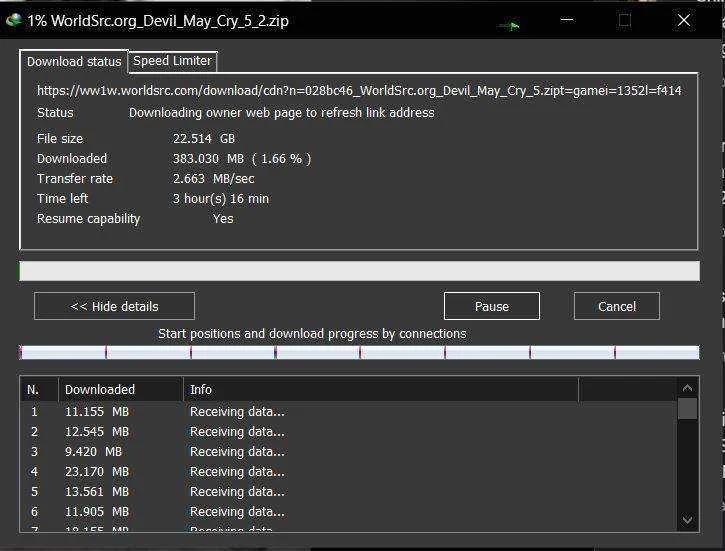Click the Resume capability Yes value
This screenshot has width=725, height=551.
coord(223,219)
